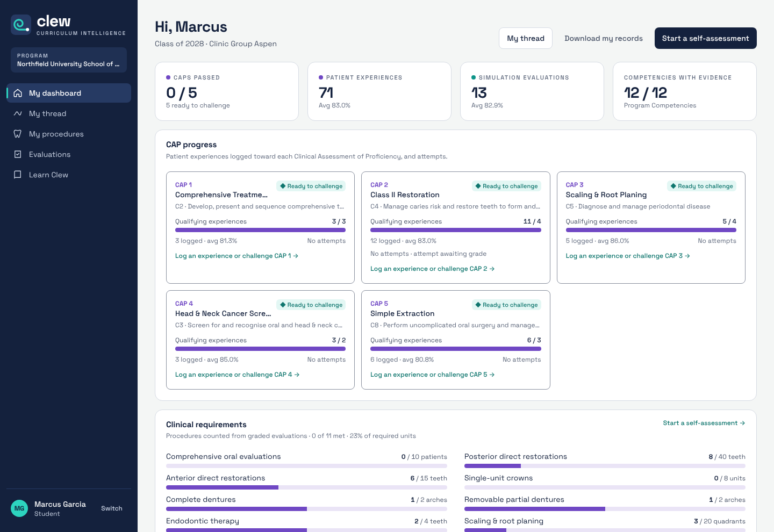Click the Simple Extraction title

coord(402,313)
